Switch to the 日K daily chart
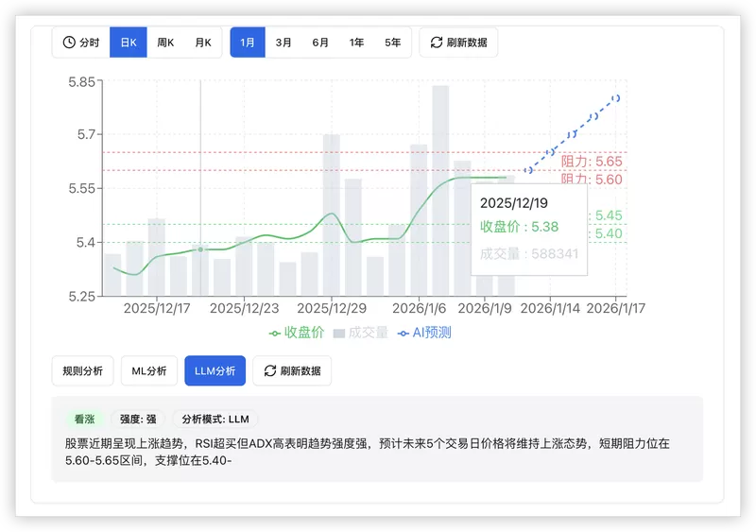Image resolution: width=756 pixels, height=532 pixels. (129, 43)
